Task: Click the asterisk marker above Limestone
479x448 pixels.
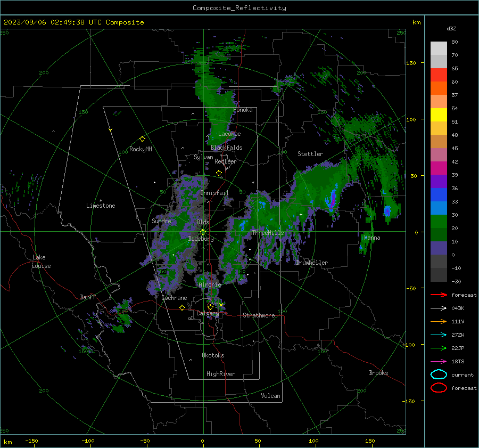Action: (x=101, y=201)
